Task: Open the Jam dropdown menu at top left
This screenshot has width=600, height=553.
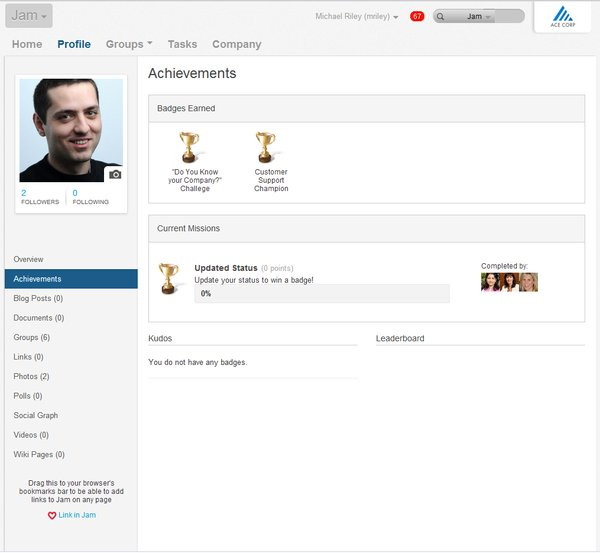Action: pos(29,16)
